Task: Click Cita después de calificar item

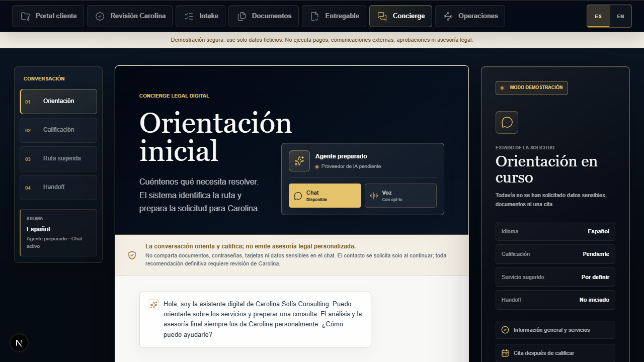Action: [555, 353]
